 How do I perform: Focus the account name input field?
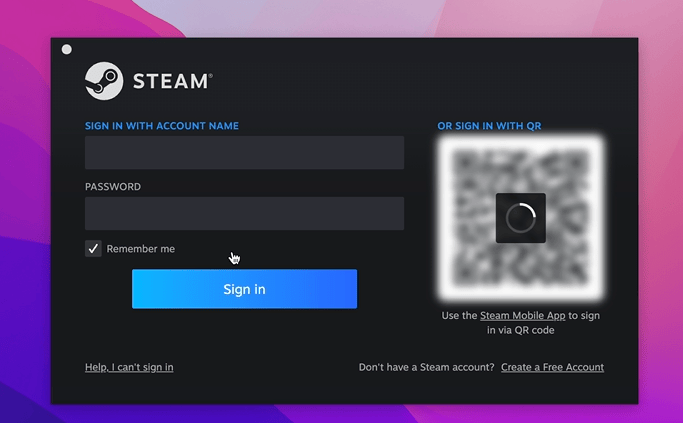click(x=244, y=153)
